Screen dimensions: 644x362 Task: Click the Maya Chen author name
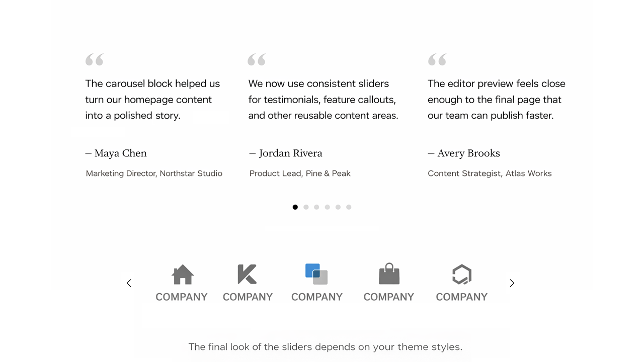point(120,153)
